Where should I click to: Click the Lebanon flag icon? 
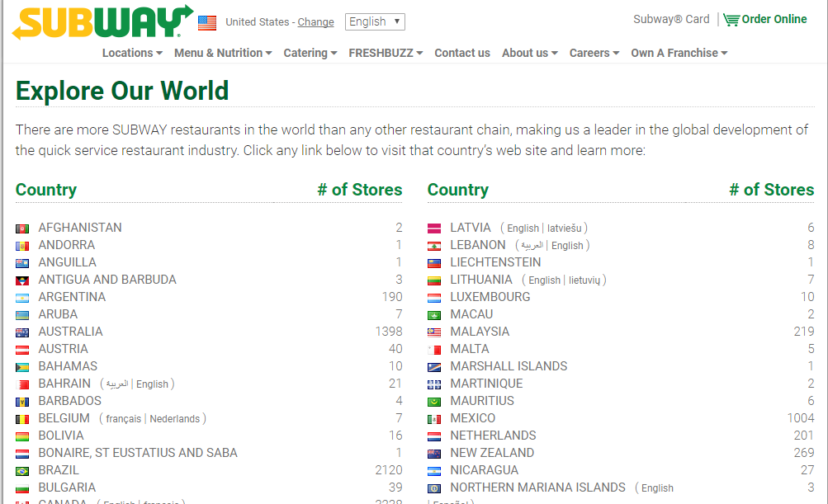pyautogui.click(x=434, y=246)
